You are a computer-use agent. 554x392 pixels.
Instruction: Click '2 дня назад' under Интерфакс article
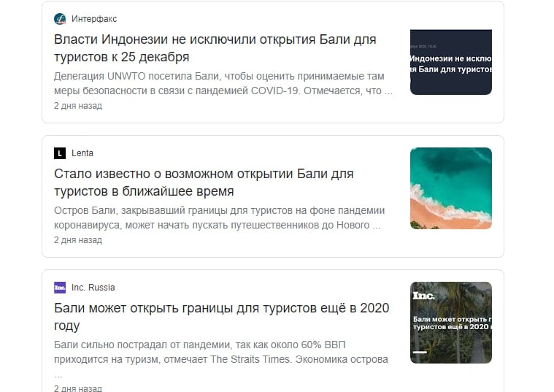pyautogui.click(x=78, y=106)
